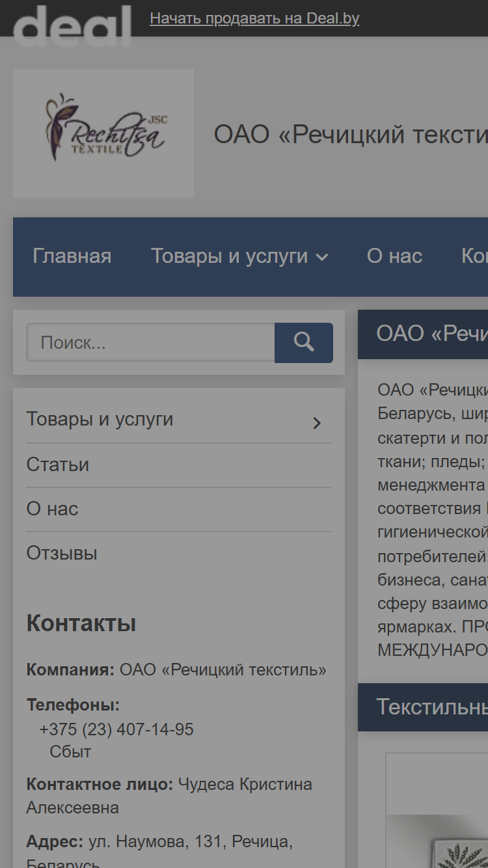Click the 'Контакты' heading
The height and width of the screenshot is (868, 488).
click(x=81, y=623)
